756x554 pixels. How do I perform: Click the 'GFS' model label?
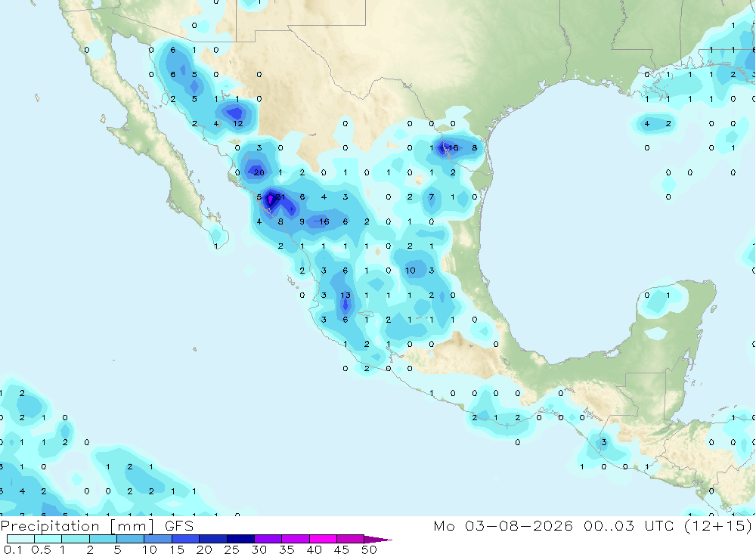click(x=179, y=526)
